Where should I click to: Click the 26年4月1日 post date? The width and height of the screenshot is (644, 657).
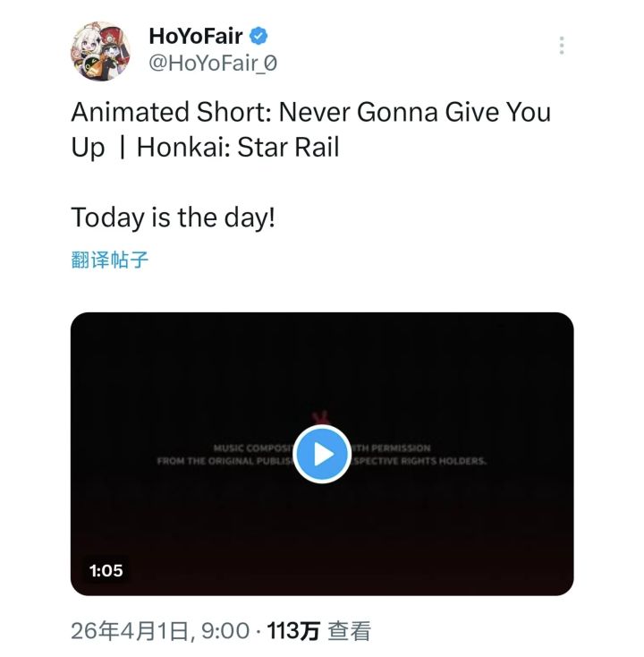[131, 631]
